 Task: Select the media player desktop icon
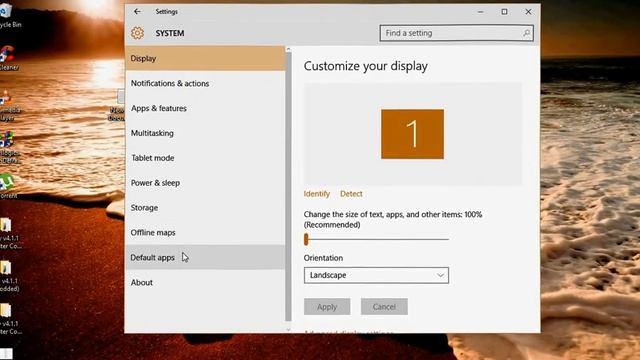8,104
